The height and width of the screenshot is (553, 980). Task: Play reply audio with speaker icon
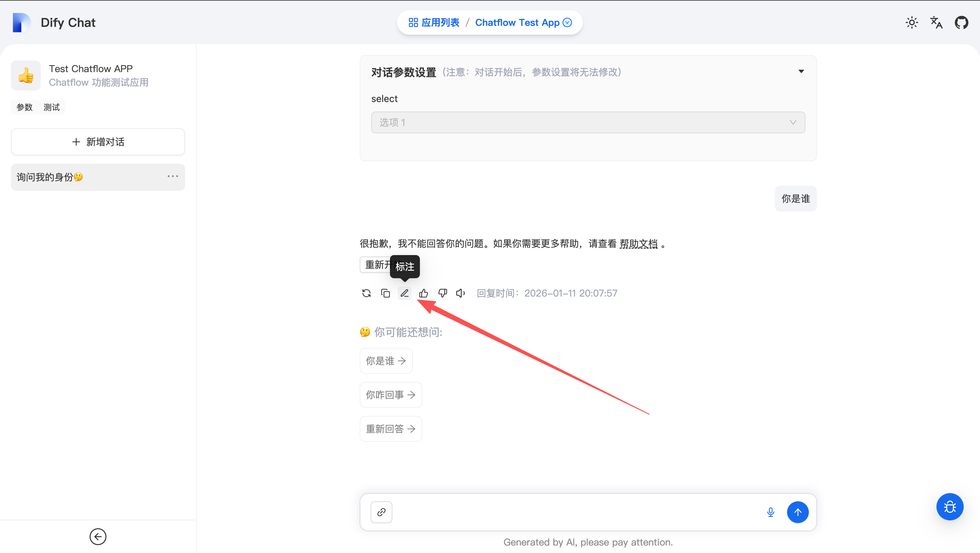[x=461, y=293]
